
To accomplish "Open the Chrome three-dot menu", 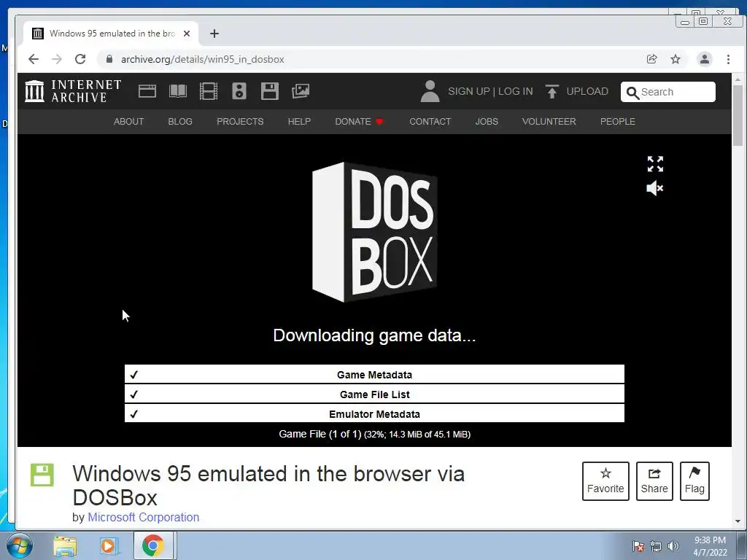I will coord(728,59).
